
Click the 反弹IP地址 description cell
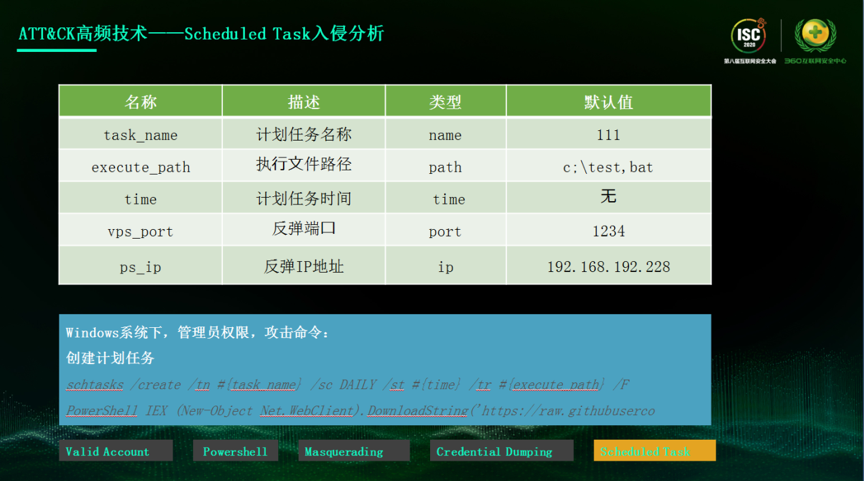(304, 266)
